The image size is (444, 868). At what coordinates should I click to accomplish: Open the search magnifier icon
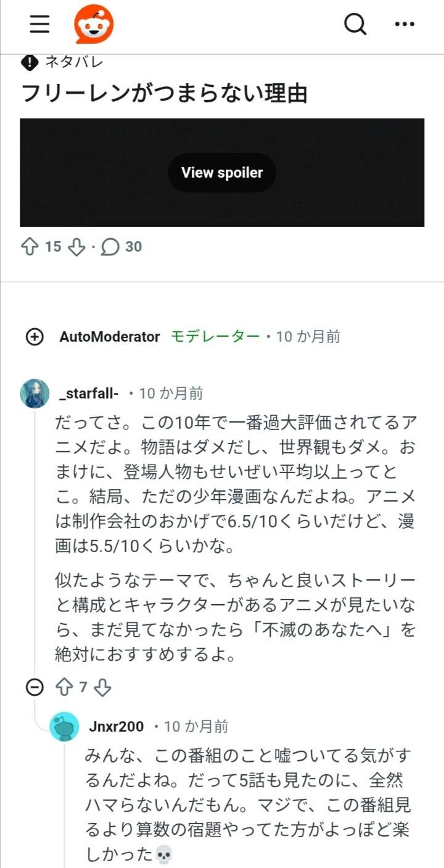[x=355, y=24]
